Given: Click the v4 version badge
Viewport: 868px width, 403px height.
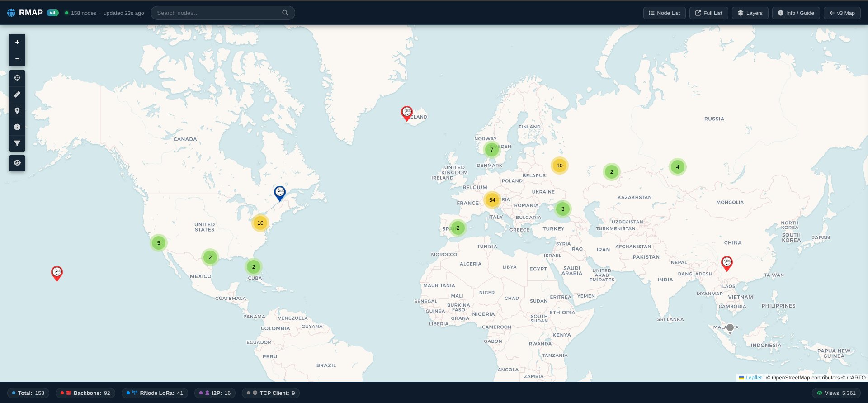Looking at the screenshot, I should click(52, 13).
